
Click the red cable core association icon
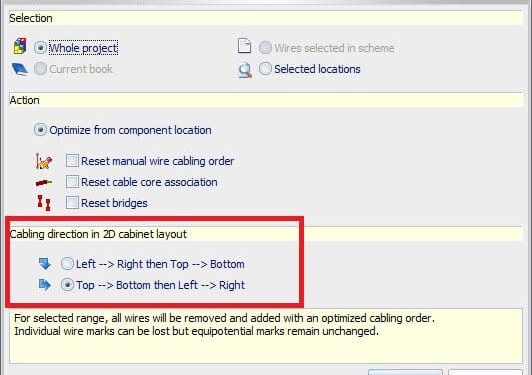tap(44, 183)
